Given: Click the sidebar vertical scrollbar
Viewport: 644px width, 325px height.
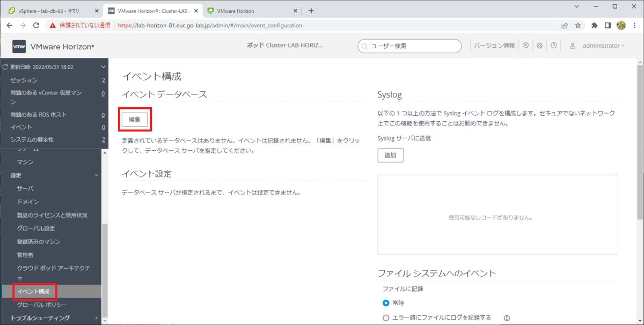Looking at the screenshot, I should 105,271.
